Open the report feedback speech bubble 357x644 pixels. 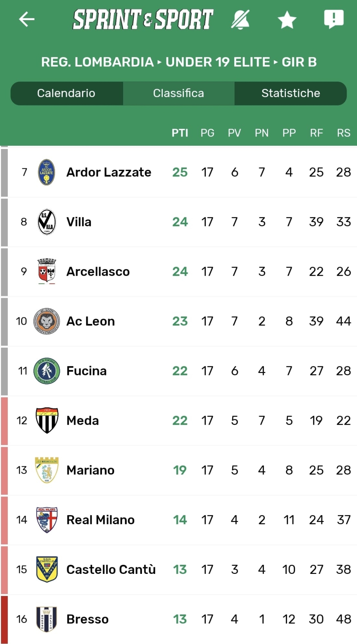click(x=334, y=19)
